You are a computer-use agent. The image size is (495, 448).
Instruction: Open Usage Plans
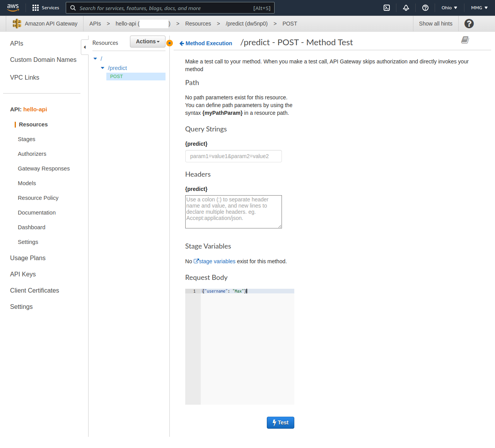coord(28,258)
